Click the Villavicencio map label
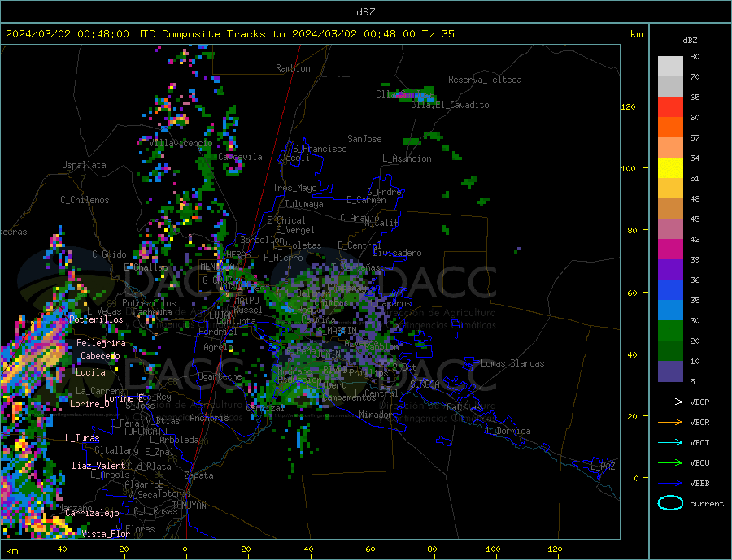Viewport: 732px width, 560px height. tap(181, 143)
